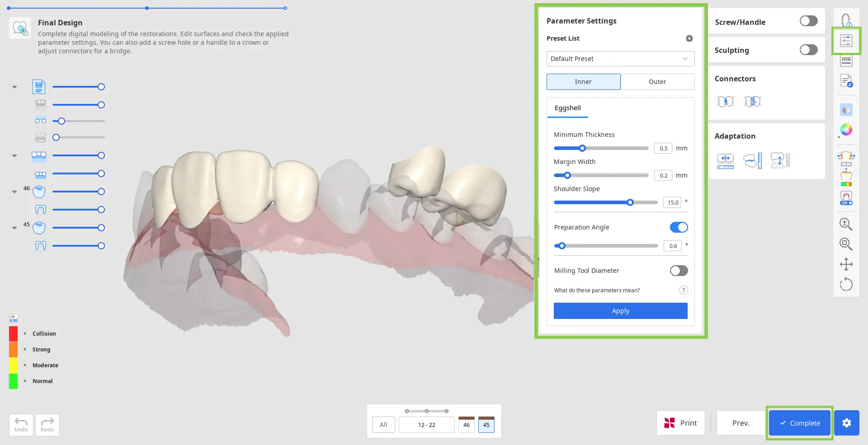Select tooth 45 in bottom selector
The width and height of the screenshot is (868, 445).
click(x=486, y=425)
